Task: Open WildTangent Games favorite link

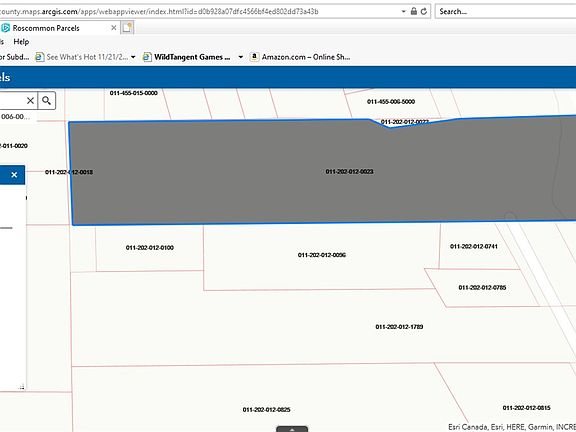Action: coord(187,57)
